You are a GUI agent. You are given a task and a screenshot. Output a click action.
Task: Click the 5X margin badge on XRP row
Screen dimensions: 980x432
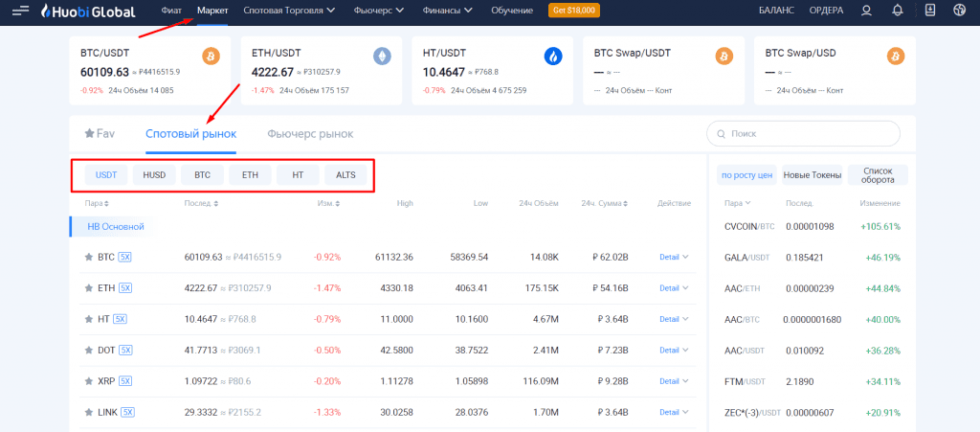[x=125, y=380]
